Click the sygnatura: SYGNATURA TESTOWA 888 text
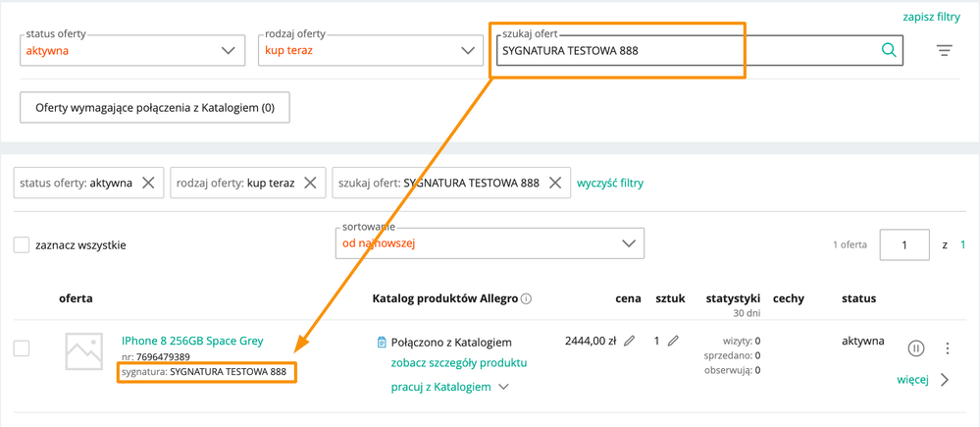980x427 pixels. (x=204, y=372)
